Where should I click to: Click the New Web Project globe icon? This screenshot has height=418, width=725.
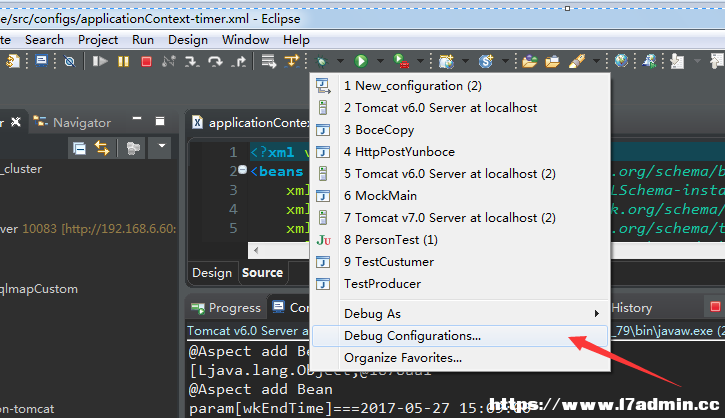(446, 61)
